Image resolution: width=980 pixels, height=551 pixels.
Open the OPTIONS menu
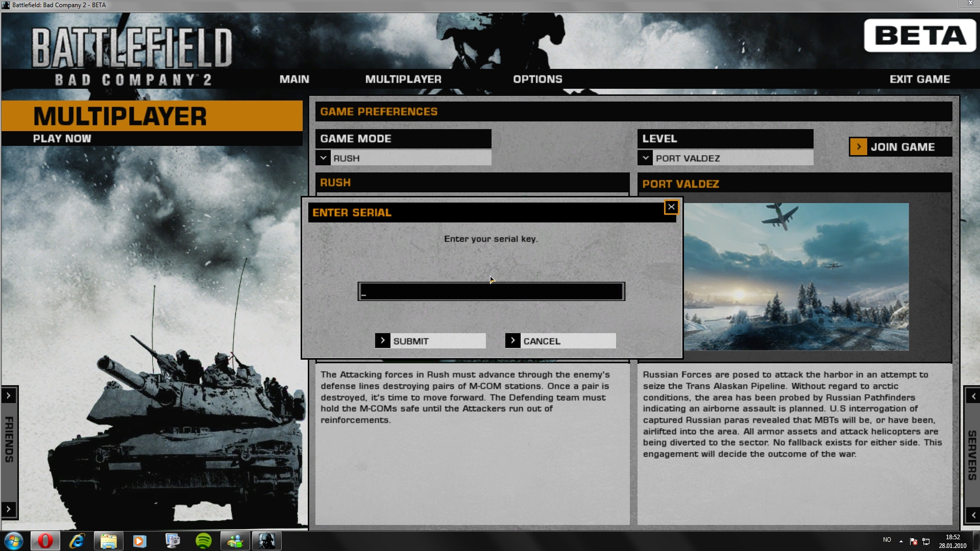537,79
